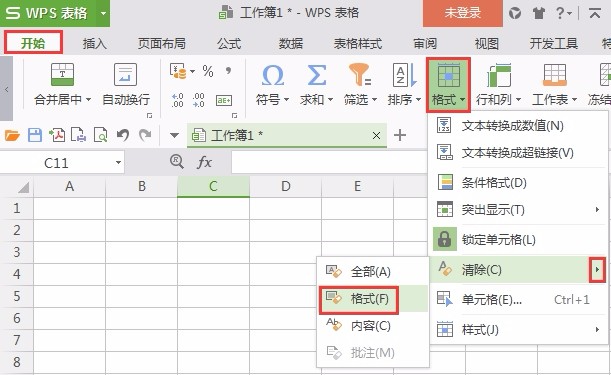This screenshot has height=375, width=611.
Task: Open the 符号 Omega symbol tool
Action: 273,75
